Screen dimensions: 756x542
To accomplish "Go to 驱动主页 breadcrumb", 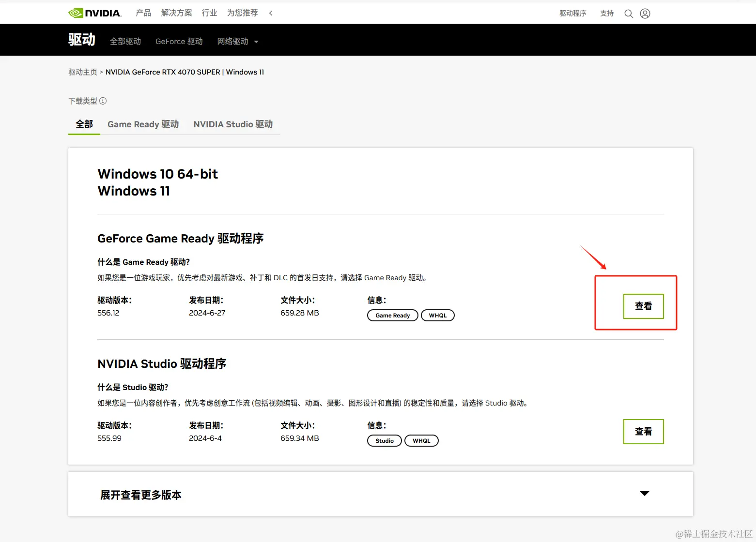I will (x=83, y=72).
